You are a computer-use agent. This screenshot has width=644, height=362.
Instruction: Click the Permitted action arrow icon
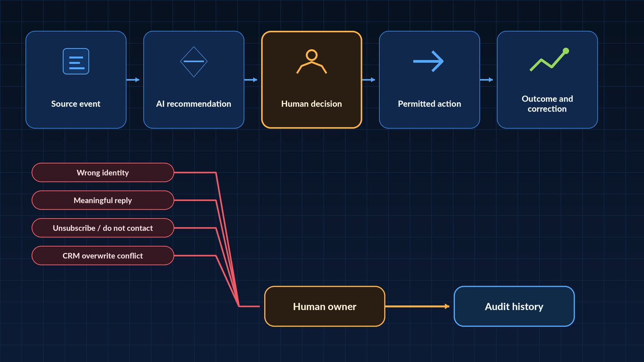point(428,61)
